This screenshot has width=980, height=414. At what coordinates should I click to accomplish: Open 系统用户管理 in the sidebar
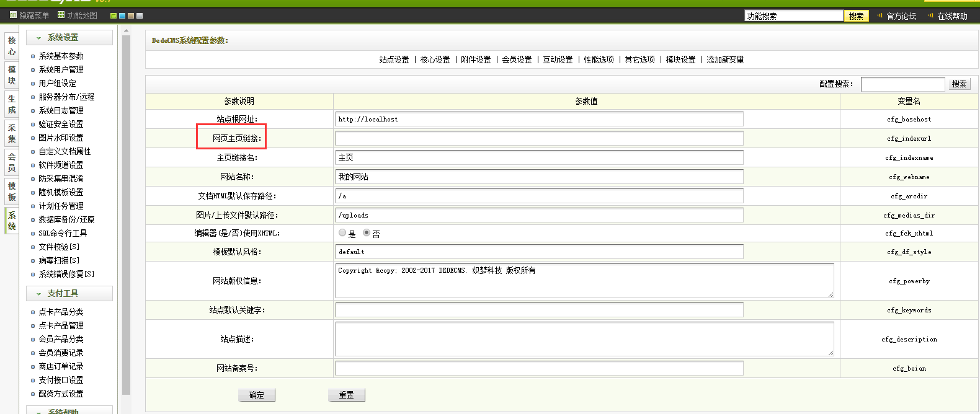pyautogui.click(x=61, y=69)
